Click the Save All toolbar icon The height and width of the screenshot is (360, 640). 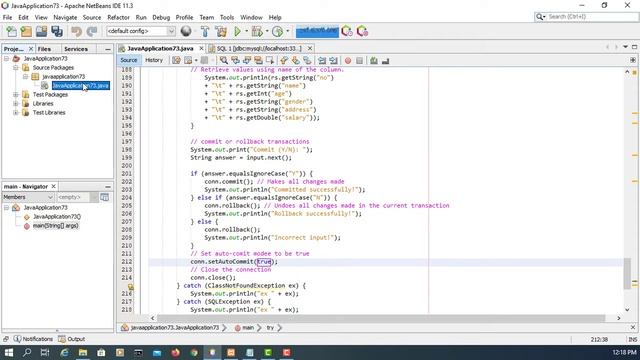point(57,31)
